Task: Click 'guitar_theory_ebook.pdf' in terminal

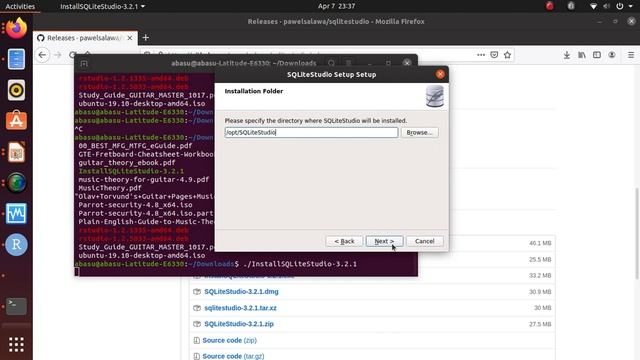Action: point(127,162)
